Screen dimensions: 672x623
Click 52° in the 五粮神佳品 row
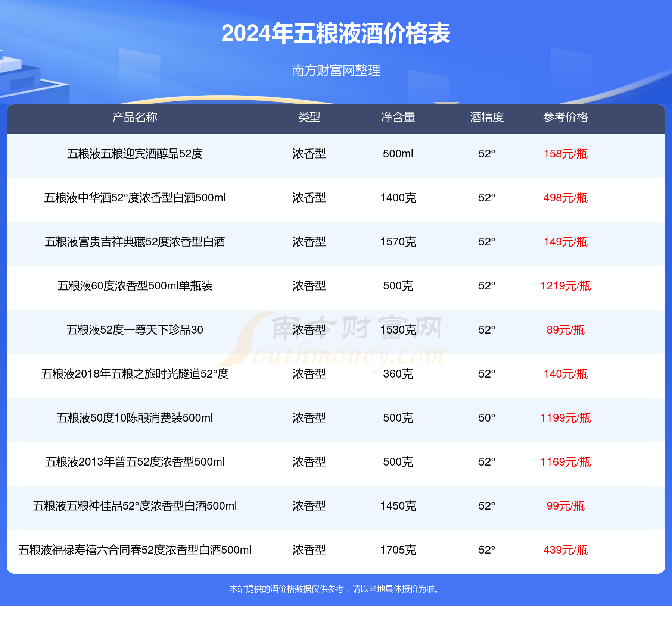487,506
